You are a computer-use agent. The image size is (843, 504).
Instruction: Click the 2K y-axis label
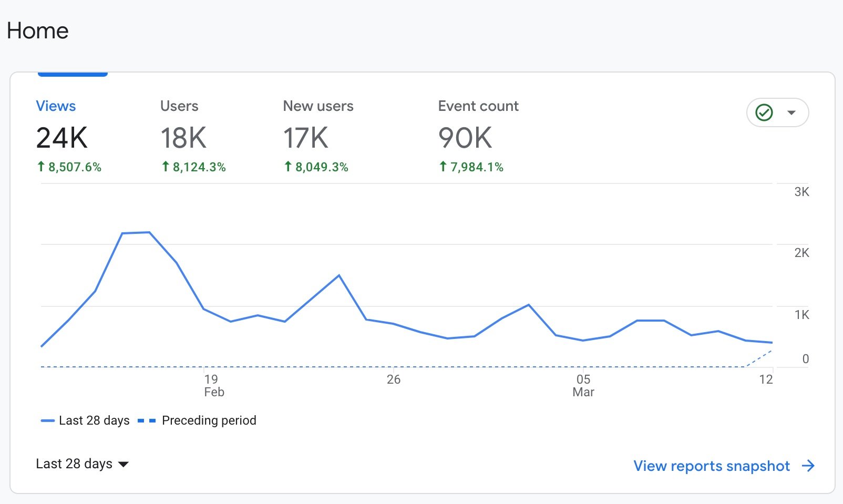tap(801, 253)
